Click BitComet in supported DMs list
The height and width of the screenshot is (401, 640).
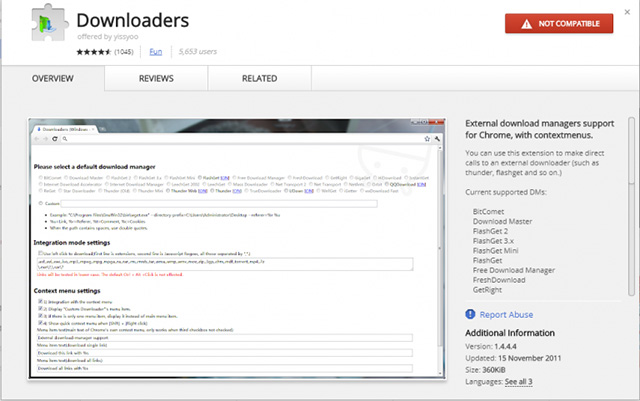(488, 212)
